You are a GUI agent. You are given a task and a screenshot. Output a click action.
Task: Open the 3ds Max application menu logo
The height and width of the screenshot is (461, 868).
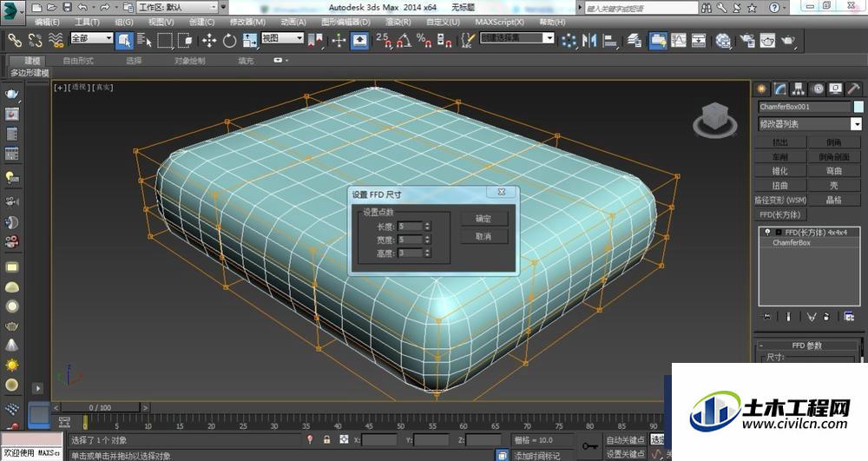tap(12, 11)
